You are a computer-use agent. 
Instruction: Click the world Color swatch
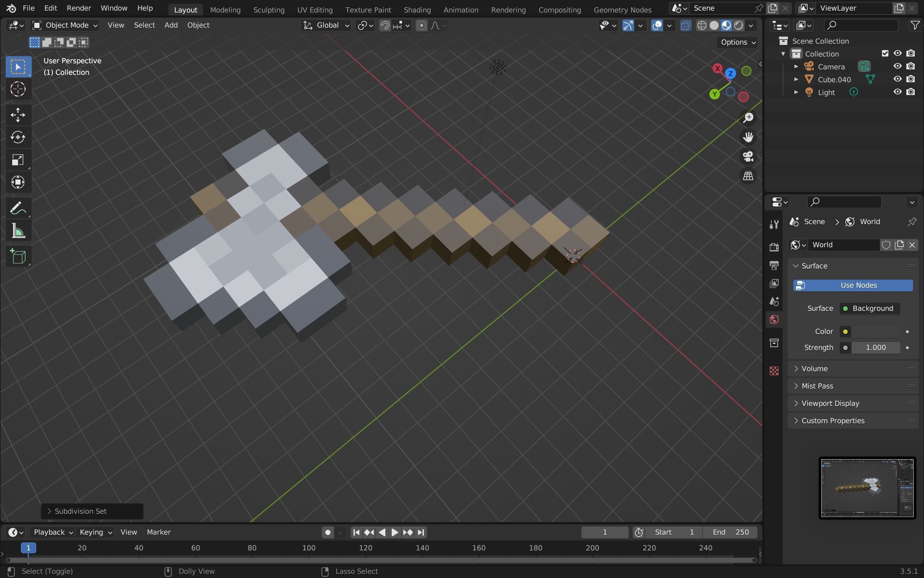[x=876, y=331]
